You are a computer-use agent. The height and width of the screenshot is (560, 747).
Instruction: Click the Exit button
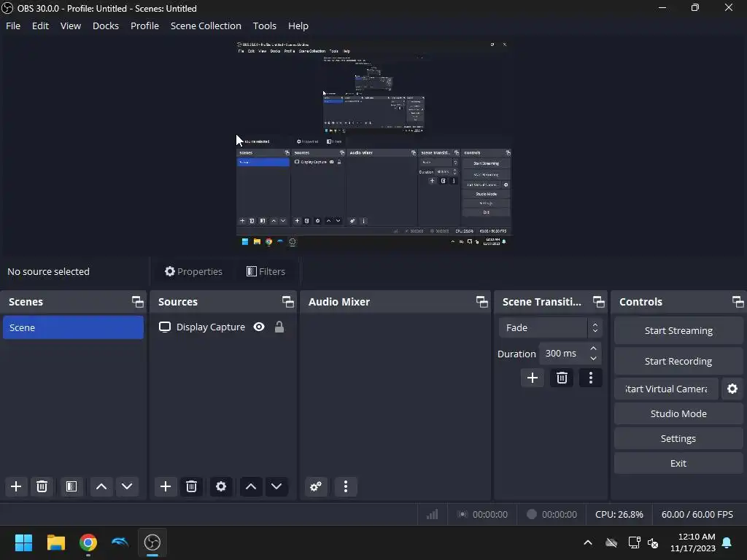tap(678, 463)
